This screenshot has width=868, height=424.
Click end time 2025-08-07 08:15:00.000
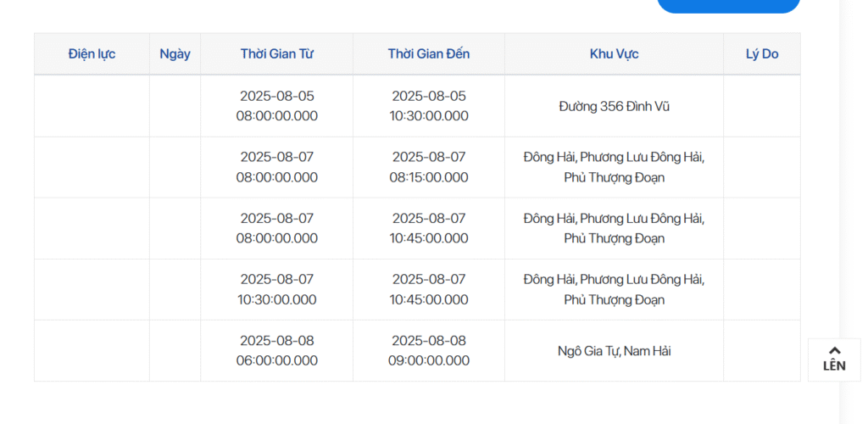tap(429, 167)
